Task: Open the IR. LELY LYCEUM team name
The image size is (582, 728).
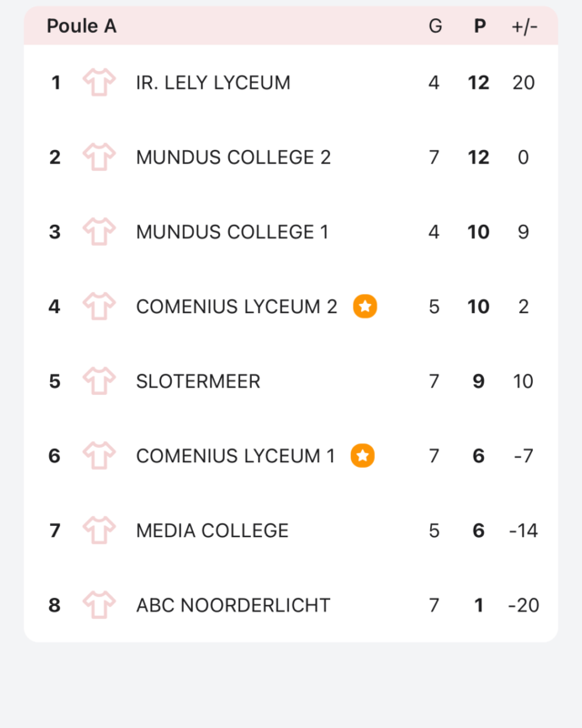Action: [213, 83]
